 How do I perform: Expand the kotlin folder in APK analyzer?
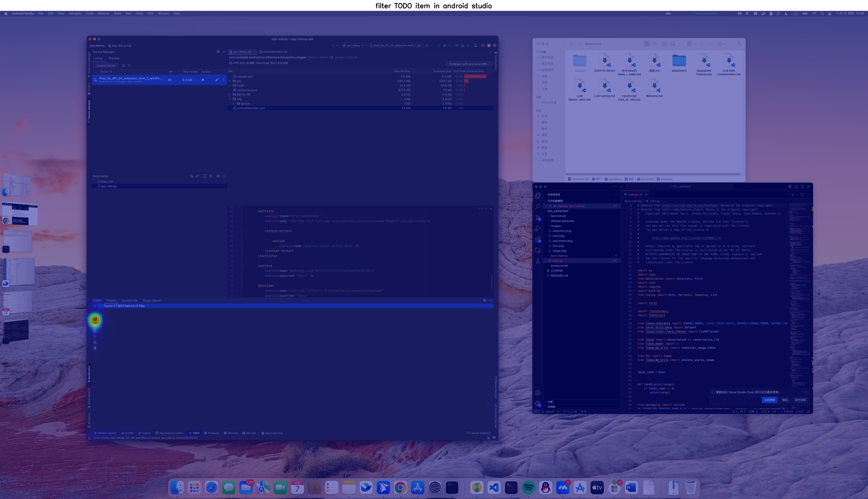(x=229, y=86)
